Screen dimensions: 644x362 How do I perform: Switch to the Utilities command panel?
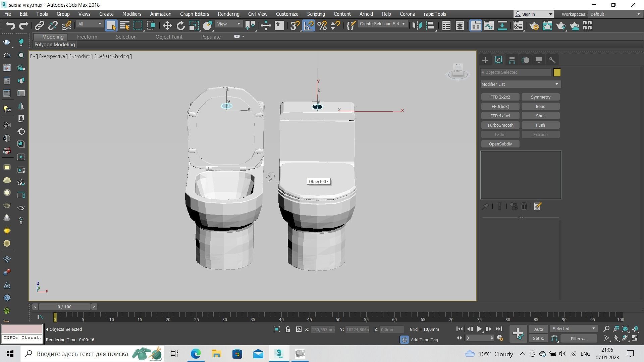tap(552, 60)
